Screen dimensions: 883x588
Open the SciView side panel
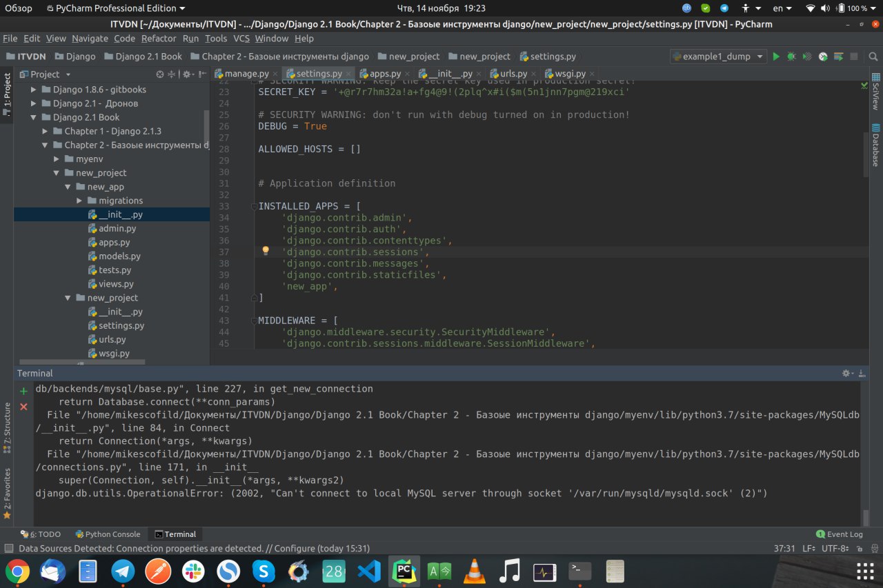875,91
